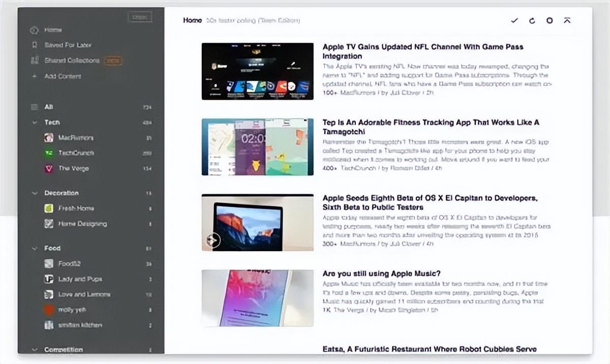Screen dimensions: 610x364
Task: Select the All feeds item
Action: coord(49,107)
